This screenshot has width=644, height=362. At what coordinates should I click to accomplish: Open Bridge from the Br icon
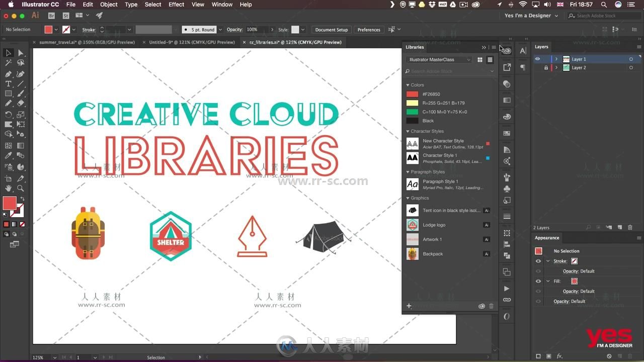[51, 16]
